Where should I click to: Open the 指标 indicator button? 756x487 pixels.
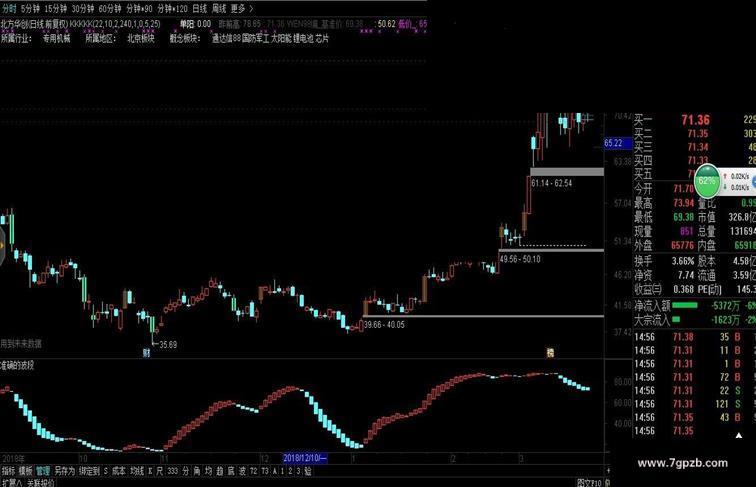[x=9, y=471]
